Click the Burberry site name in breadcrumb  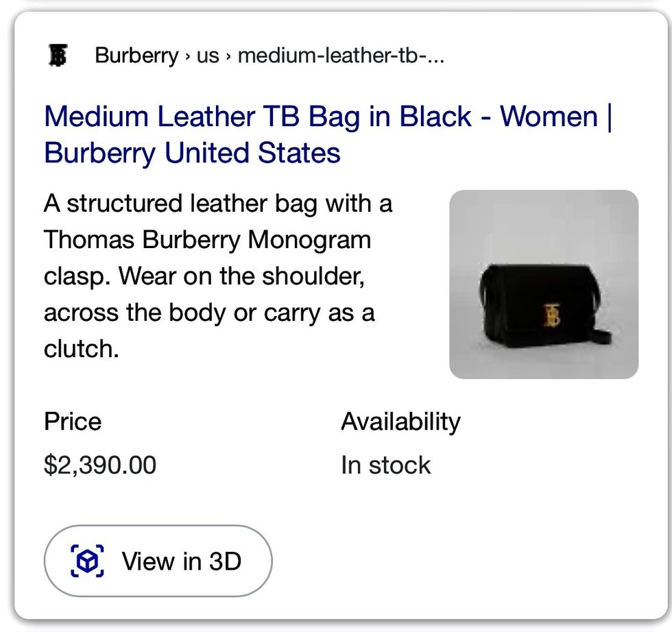[136, 56]
